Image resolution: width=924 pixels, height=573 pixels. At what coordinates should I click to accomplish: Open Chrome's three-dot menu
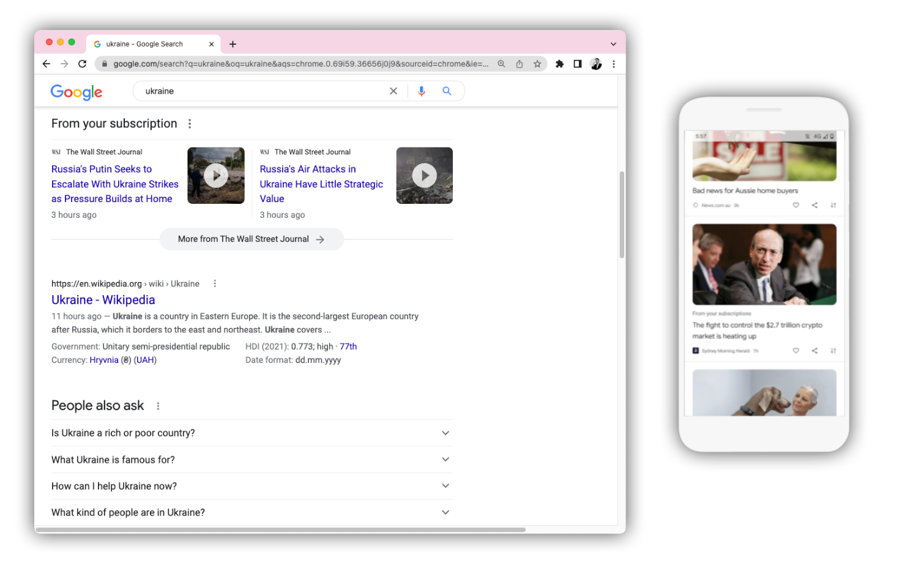[x=614, y=64]
